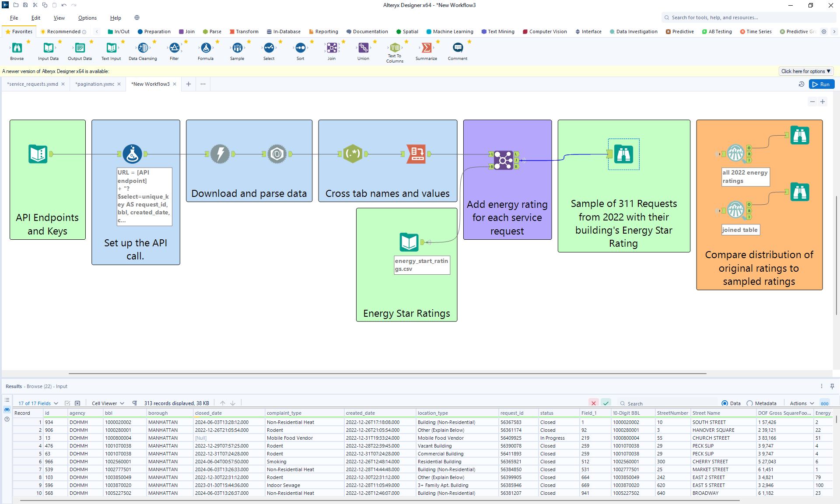
Task: Select the Summarize tool icon
Action: click(427, 48)
